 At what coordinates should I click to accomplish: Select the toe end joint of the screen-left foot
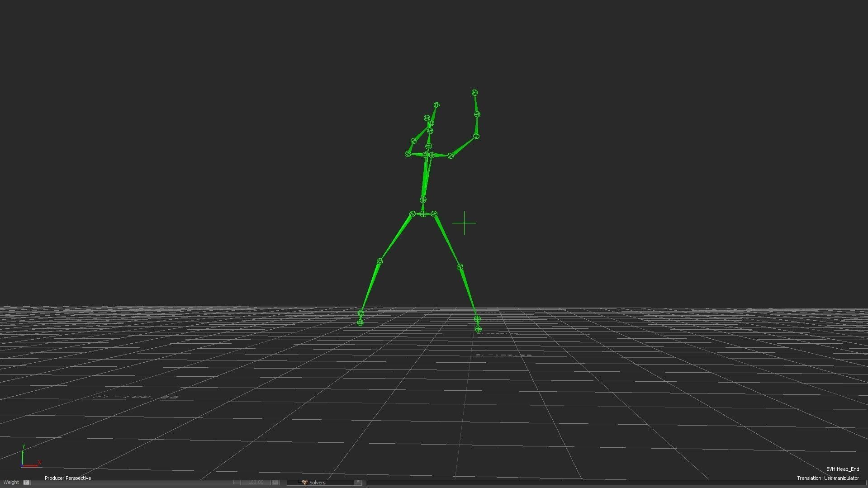360,322
